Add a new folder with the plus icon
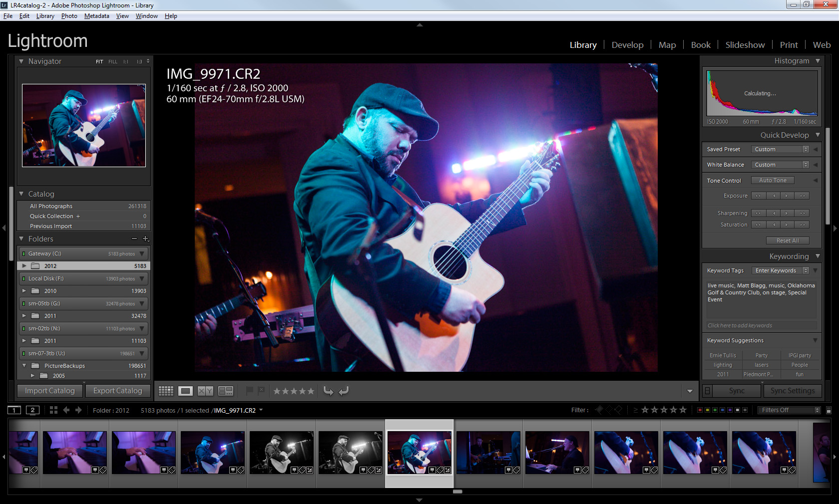The image size is (839, 504). click(146, 239)
